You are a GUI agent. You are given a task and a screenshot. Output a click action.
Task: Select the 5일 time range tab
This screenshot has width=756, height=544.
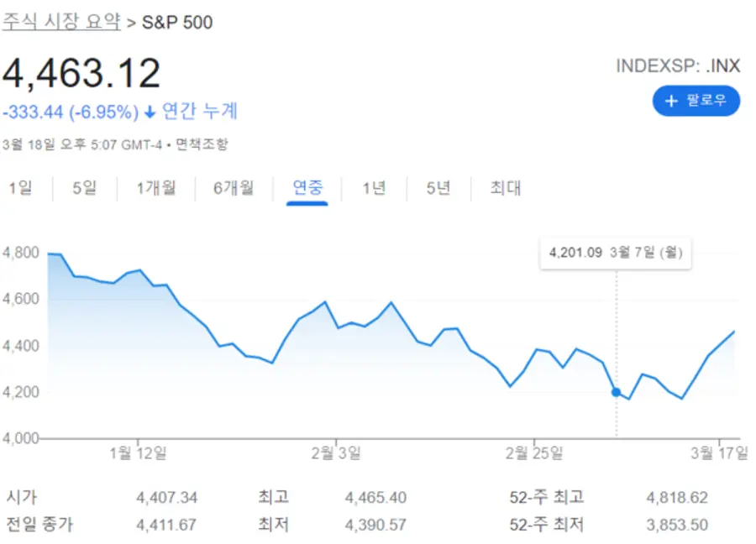pyautogui.click(x=85, y=187)
